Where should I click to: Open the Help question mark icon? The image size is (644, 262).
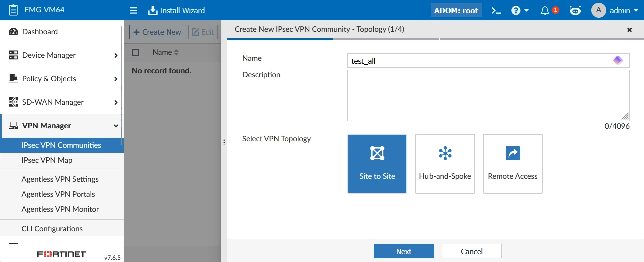pyautogui.click(x=516, y=10)
